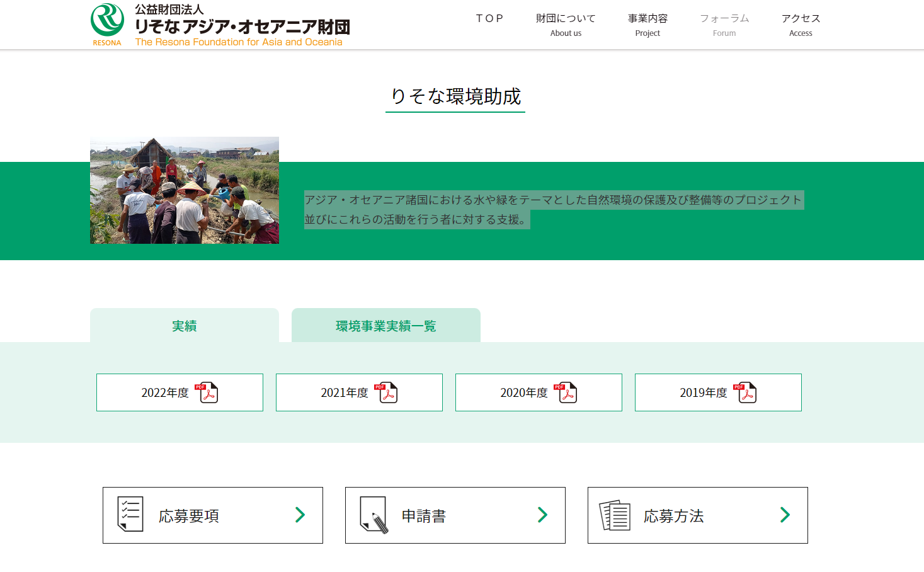Screen dimensions: 924x572
Task: Open the 2022年度 PDF icon
Action: click(x=207, y=392)
